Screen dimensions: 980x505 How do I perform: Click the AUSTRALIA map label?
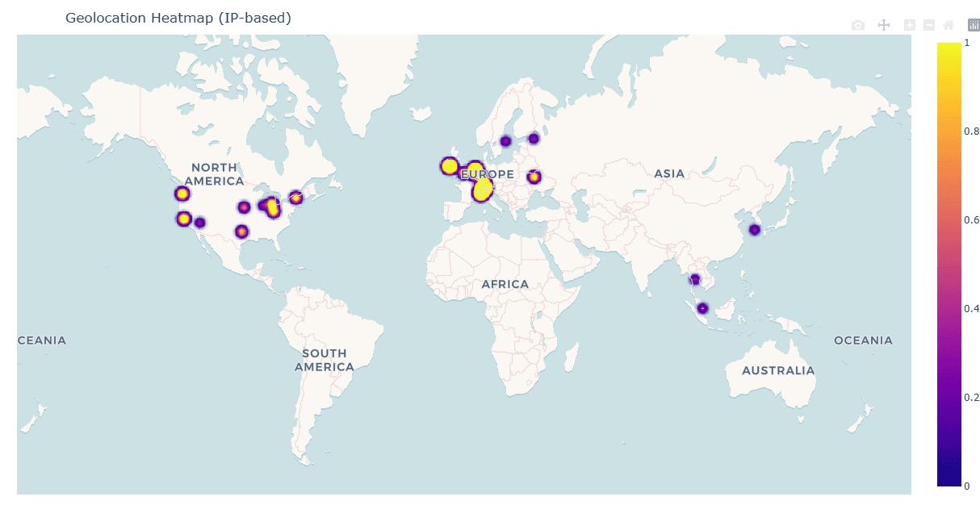(x=777, y=371)
